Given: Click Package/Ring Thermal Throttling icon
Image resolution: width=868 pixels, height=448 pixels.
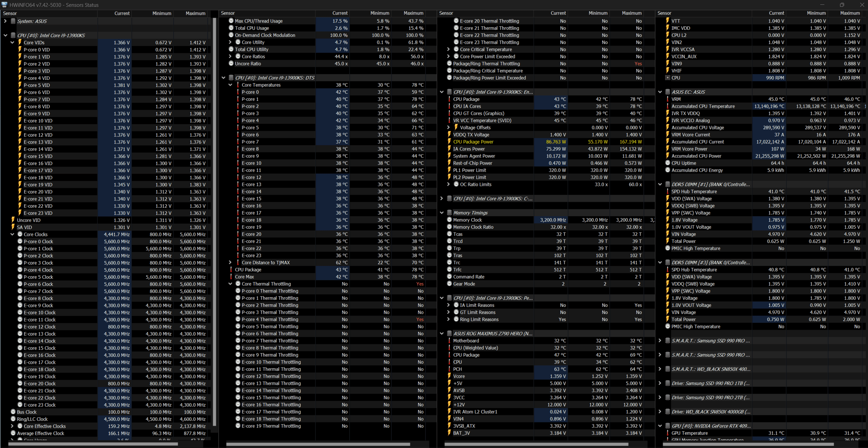Looking at the screenshot, I should pyautogui.click(x=449, y=64).
